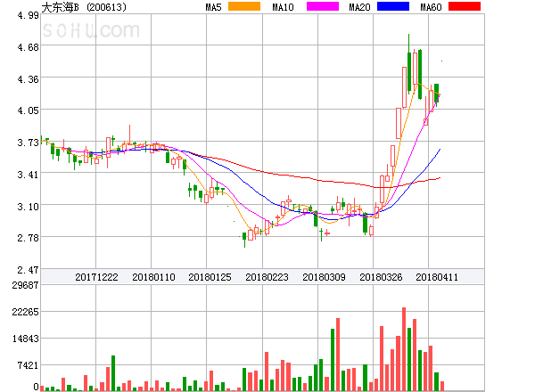Click the 29687 volume axis label

click(x=25, y=285)
